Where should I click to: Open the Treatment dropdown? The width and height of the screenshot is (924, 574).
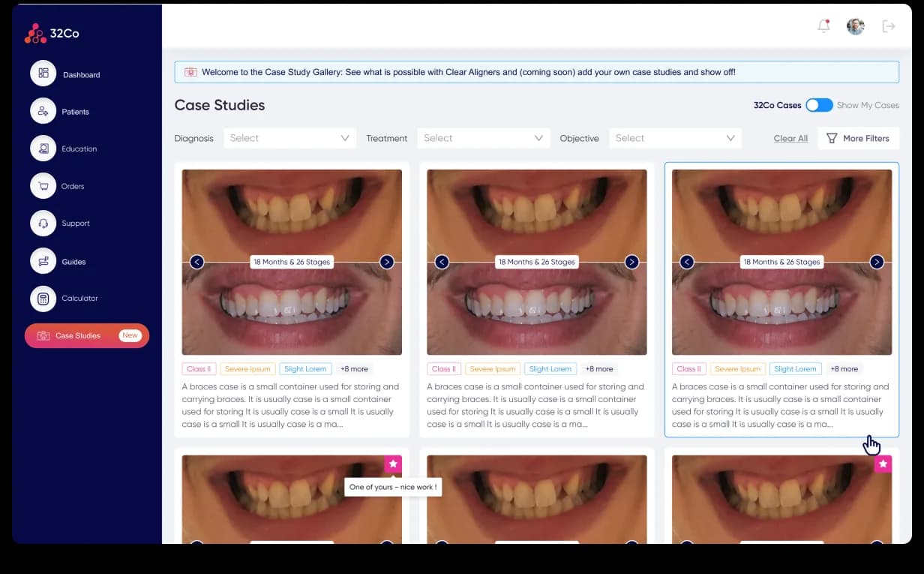(484, 138)
